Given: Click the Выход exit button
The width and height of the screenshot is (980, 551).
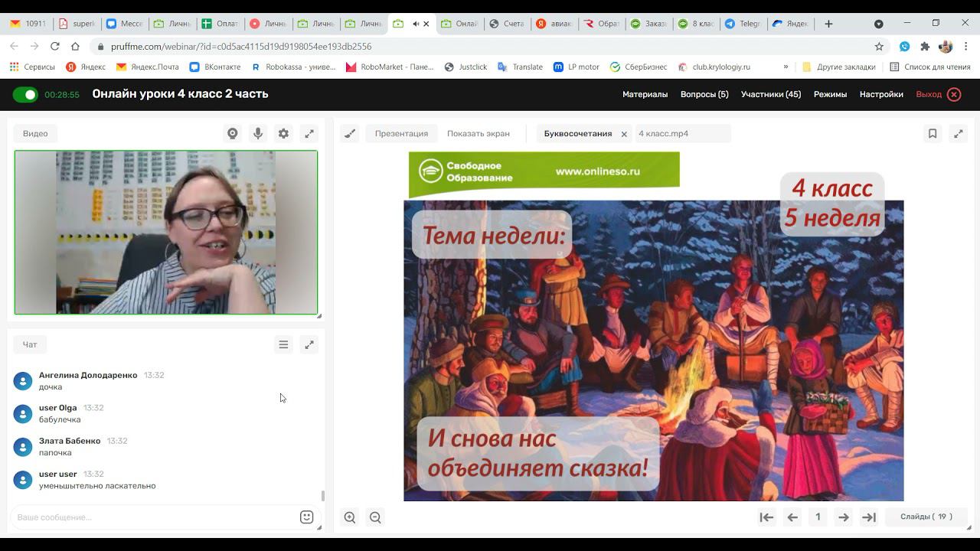Looking at the screenshot, I should (x=938, y=94).
